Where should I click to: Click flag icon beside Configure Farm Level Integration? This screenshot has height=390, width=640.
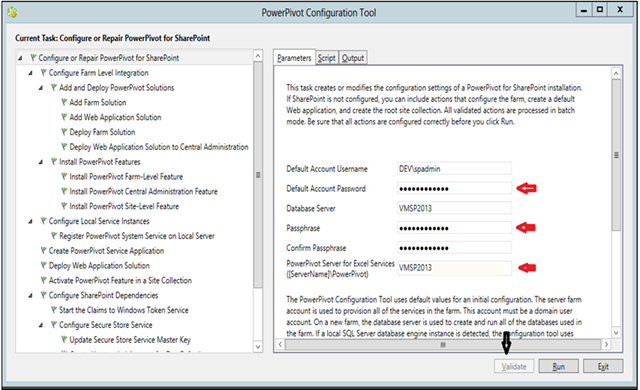(x=43, y=73)
